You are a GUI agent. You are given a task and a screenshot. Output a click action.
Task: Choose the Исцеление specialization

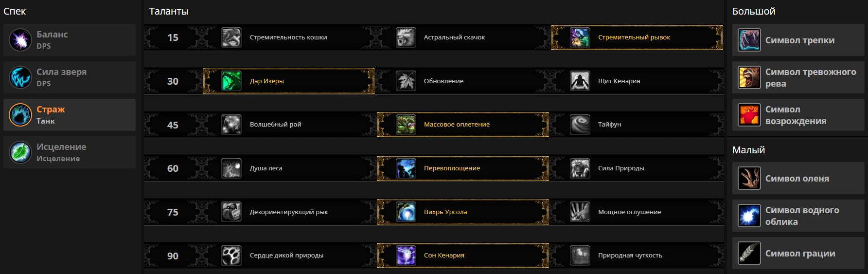pos(70,152)
